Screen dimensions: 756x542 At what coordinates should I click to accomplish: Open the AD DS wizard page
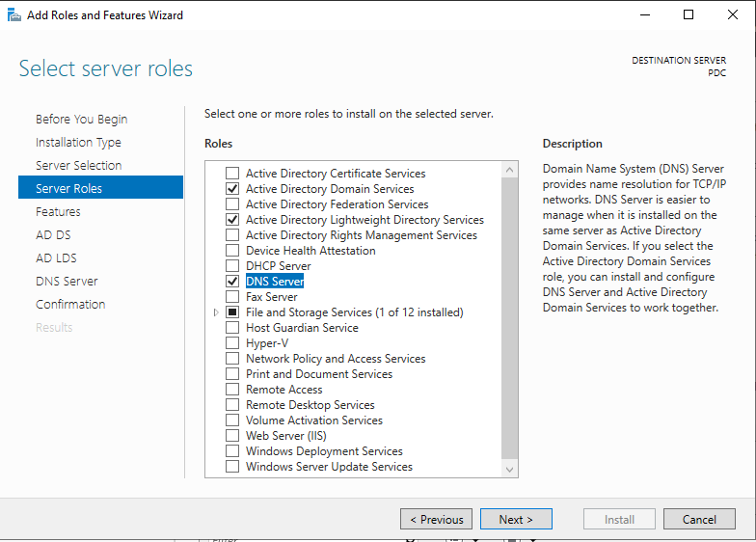(x=53, y=235)
